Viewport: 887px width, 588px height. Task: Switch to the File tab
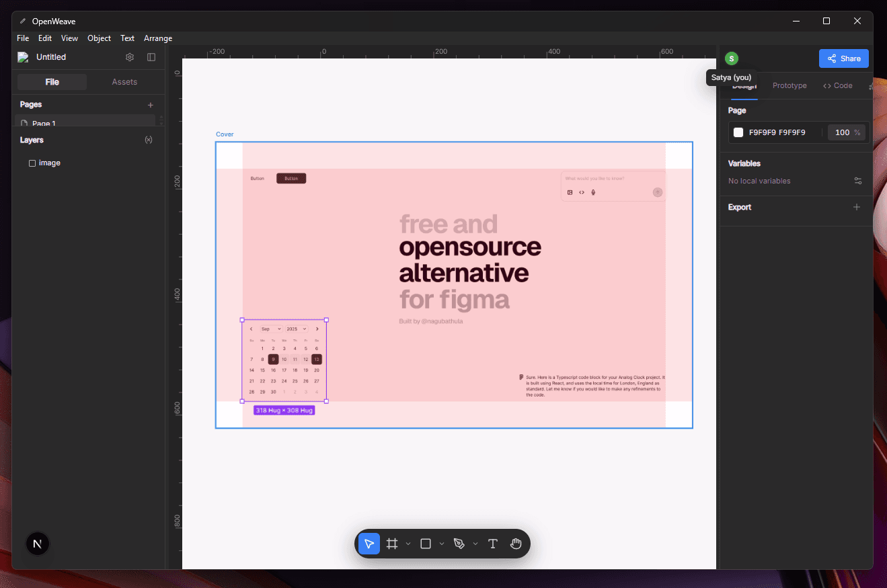[52, 82]
